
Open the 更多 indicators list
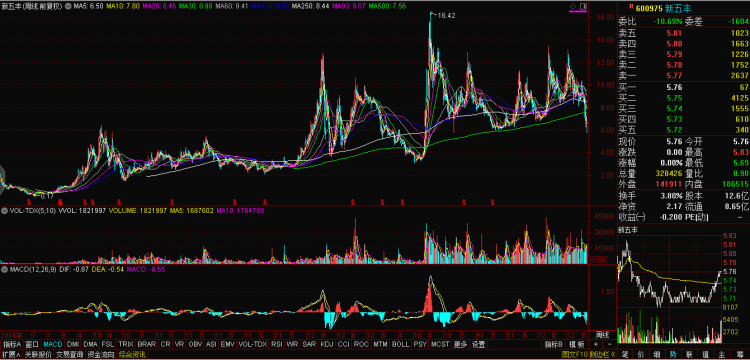[461, 344]
